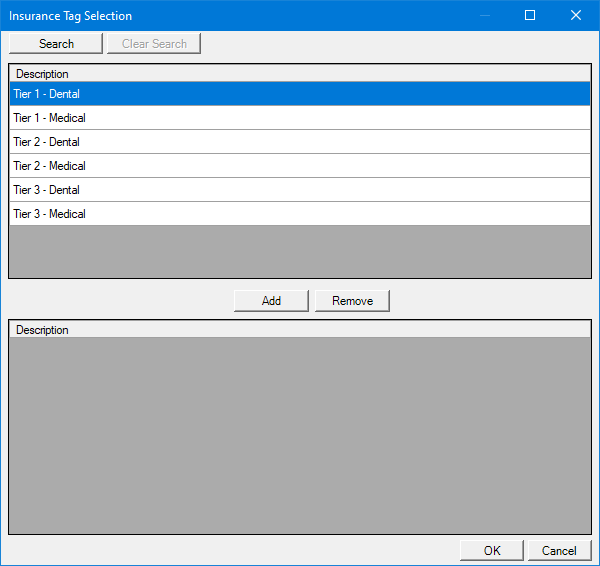This screenshot has width=600, height=566.
Task: Add the selected insurance tag
Action: [x=271, y=301]
